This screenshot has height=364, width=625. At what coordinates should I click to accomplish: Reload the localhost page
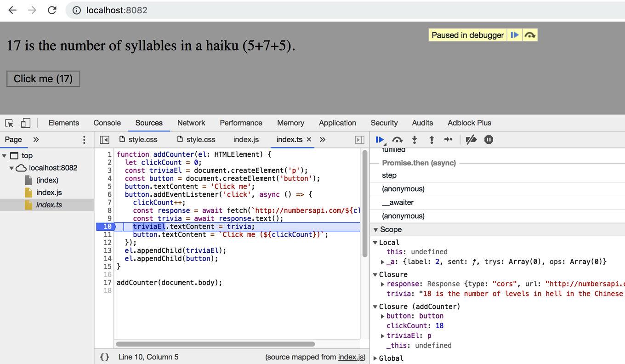[52, 10]
